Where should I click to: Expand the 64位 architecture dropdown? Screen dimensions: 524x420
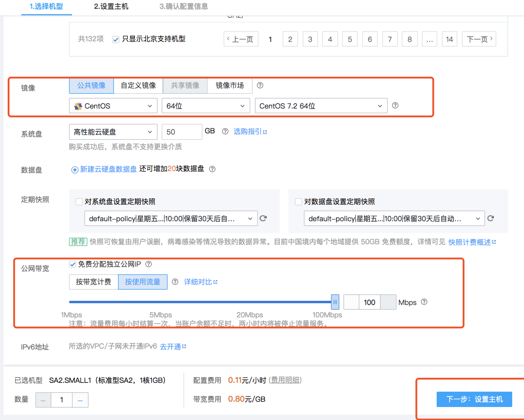[206, 106]
